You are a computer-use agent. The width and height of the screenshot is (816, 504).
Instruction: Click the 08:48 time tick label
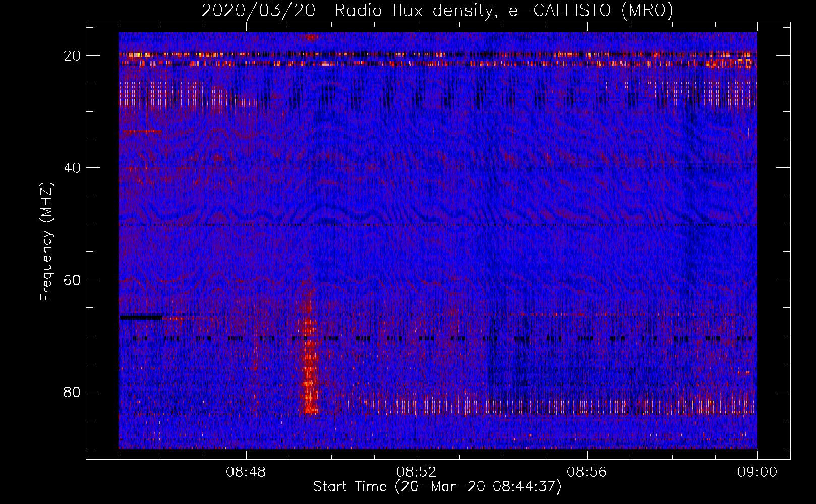(246, 472)
